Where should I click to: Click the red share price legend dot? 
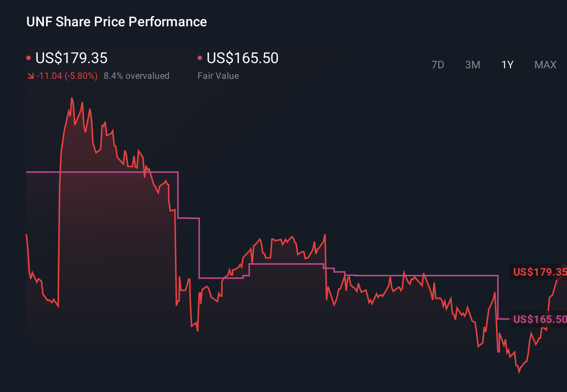coord(29,57)
